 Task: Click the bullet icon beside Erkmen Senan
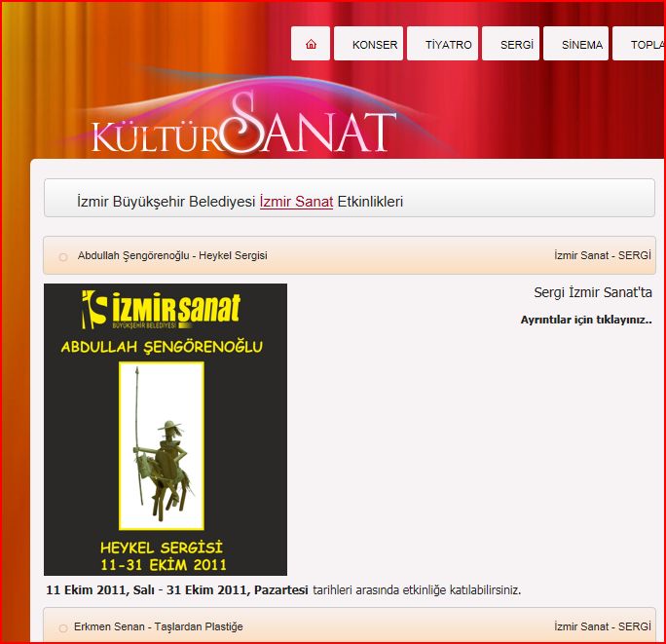tap(63, 628)
